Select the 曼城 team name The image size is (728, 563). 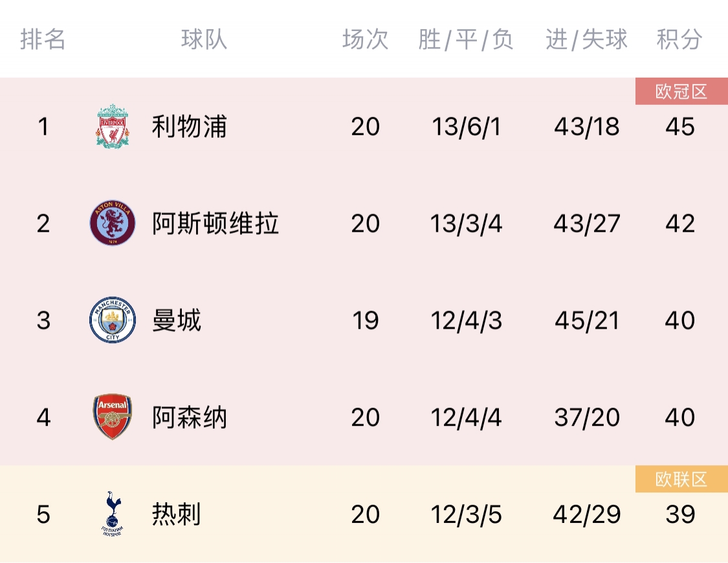[x=177, y=320]
